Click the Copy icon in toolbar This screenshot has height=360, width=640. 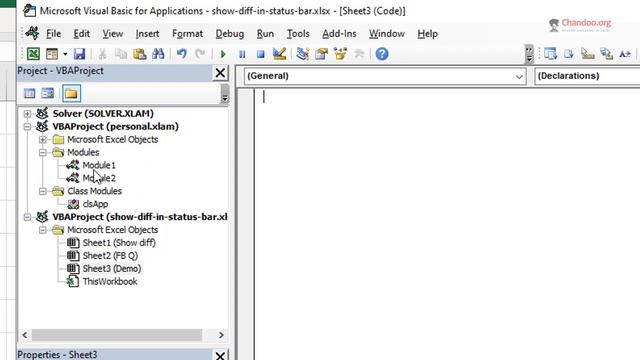pos(121,54)
